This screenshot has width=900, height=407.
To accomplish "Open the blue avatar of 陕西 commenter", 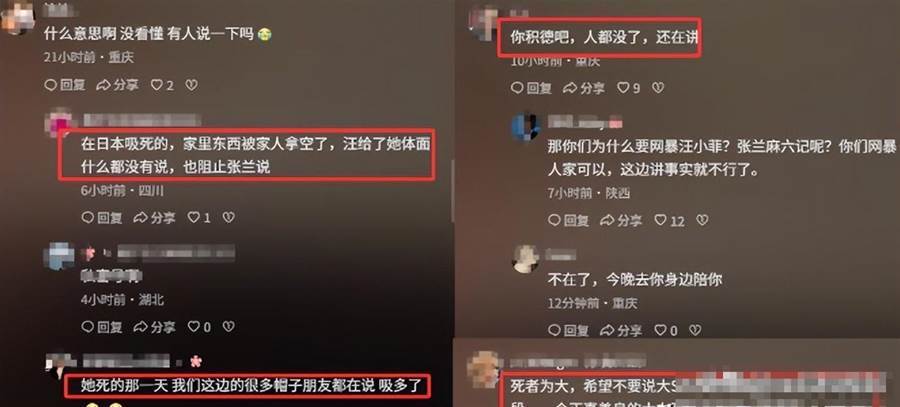I will (x=525, y=127).
